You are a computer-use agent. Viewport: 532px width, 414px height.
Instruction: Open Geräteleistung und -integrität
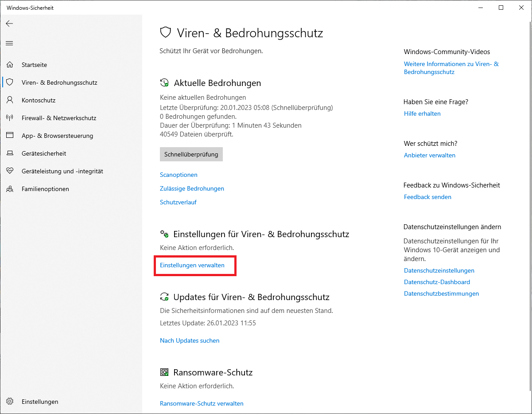pyautogui.click(x=71, y=171)
